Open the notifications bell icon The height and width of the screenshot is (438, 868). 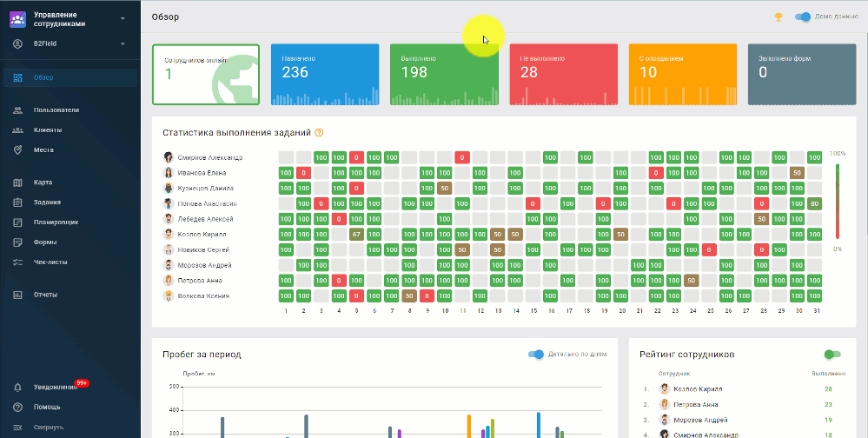tap(17, 387)
